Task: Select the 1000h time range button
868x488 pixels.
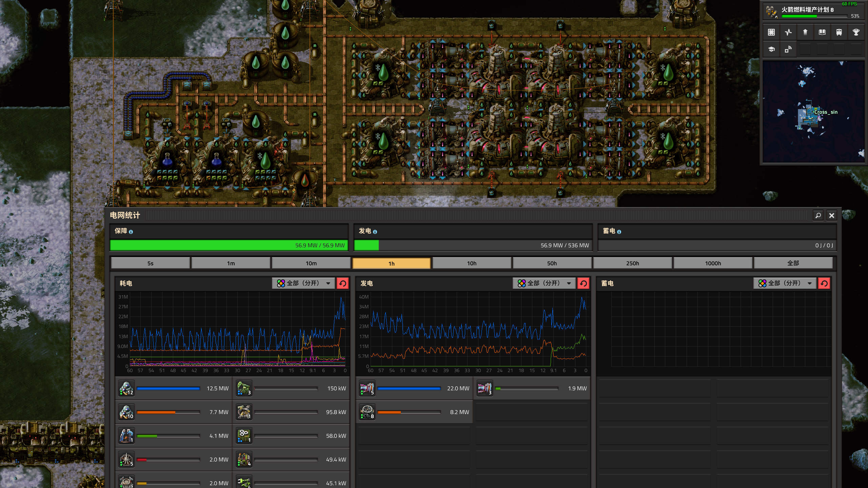Action: (713, 263)
